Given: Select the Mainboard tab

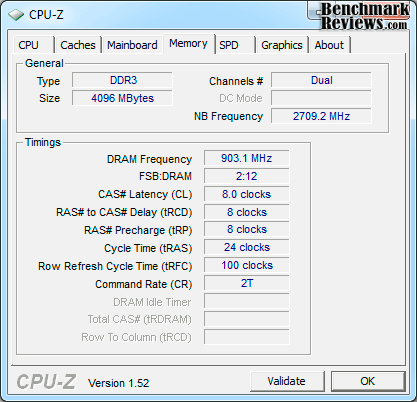Looking at the screenshot, I should pyautogui.click(x=132, y=45).
